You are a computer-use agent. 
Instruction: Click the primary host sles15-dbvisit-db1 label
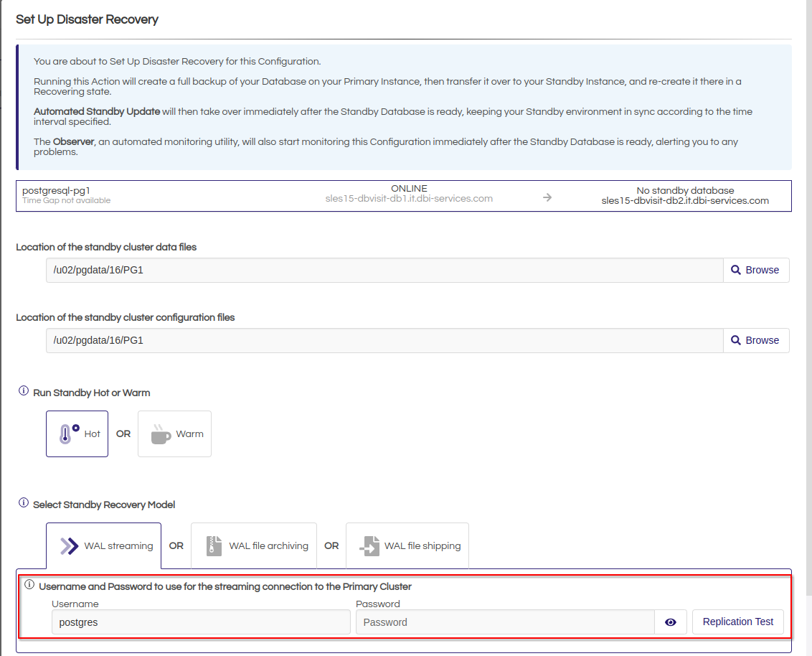409,198
